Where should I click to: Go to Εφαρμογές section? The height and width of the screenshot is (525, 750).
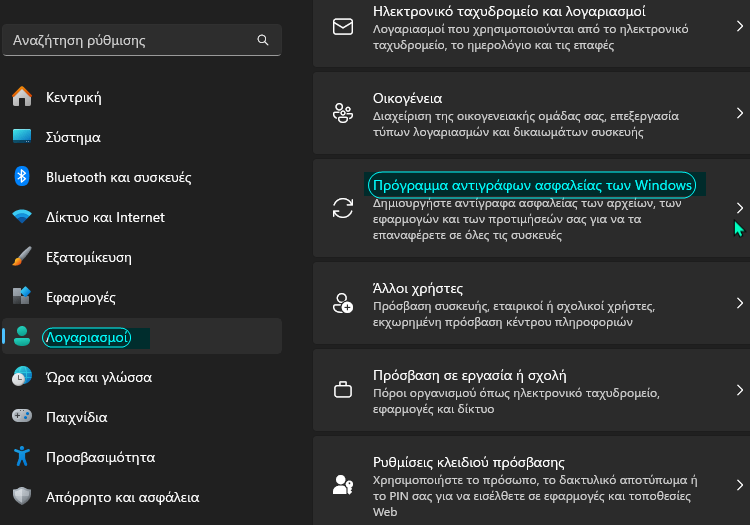(x=142, y=297)
